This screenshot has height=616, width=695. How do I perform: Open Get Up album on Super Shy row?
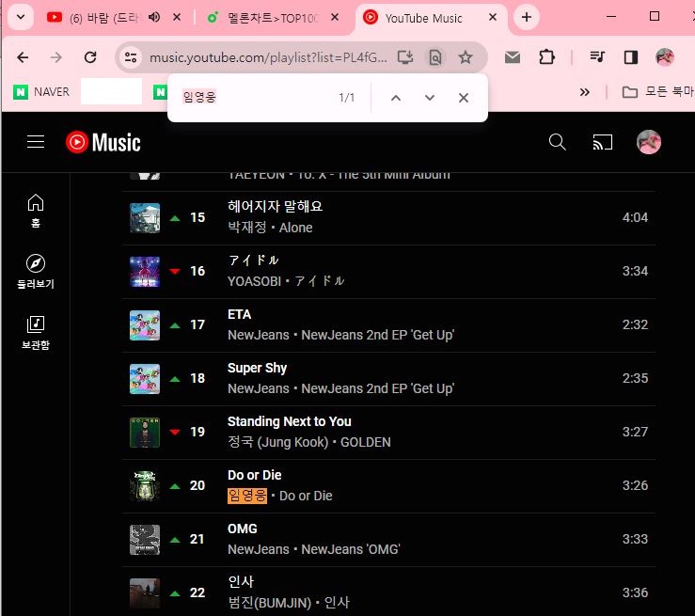378,388
